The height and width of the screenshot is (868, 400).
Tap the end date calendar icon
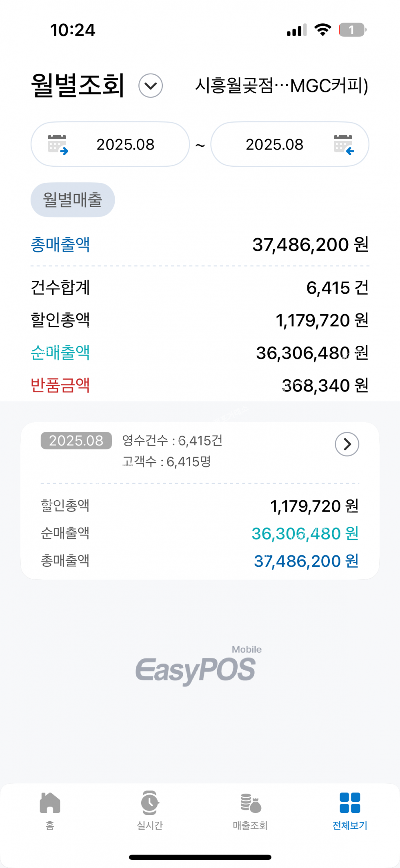(343, 145)
